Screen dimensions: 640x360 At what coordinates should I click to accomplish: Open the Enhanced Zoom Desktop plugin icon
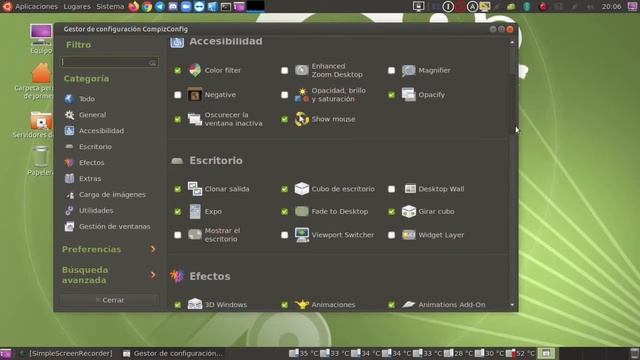coord(302,70)
